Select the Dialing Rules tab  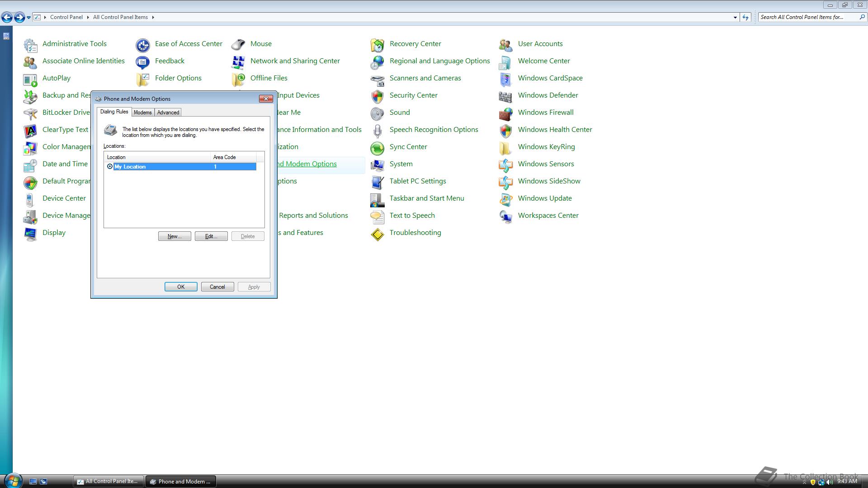[114, 112]
